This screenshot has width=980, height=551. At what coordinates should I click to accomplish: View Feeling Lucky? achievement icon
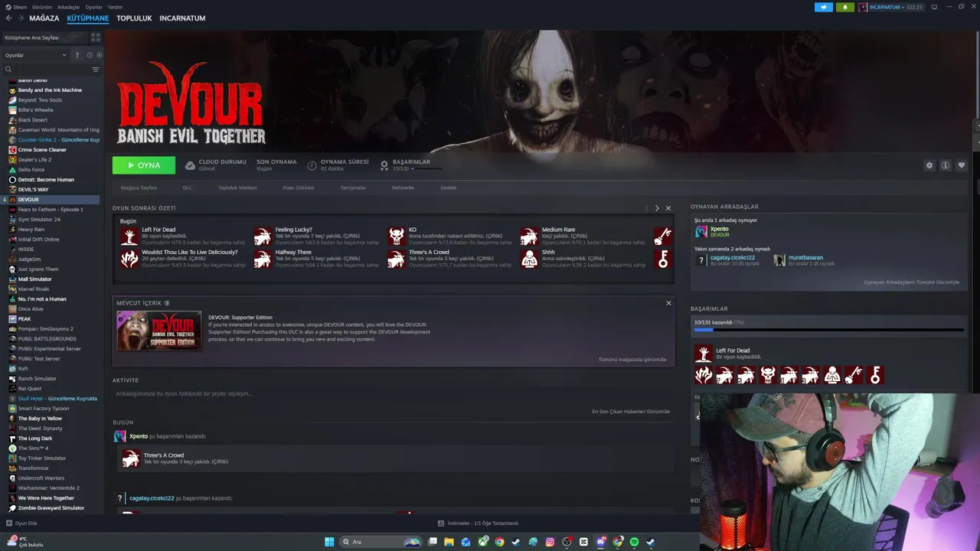point(263,236)
